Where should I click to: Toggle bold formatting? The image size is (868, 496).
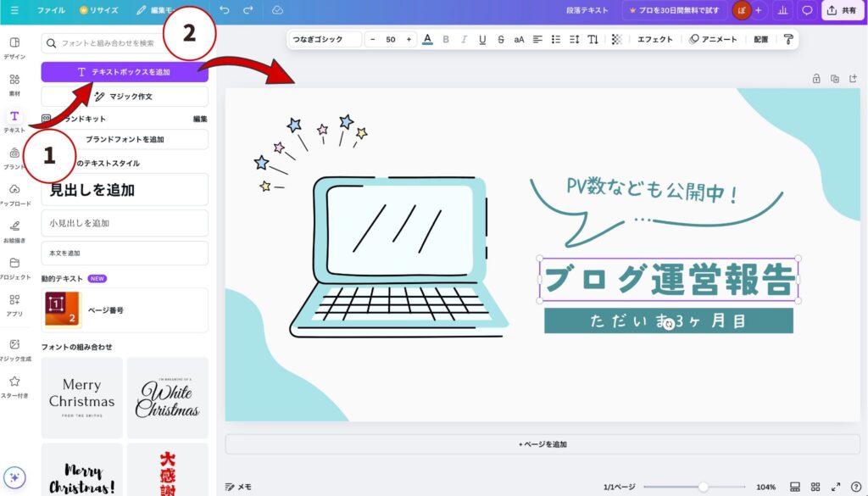(x=446, y=39)
